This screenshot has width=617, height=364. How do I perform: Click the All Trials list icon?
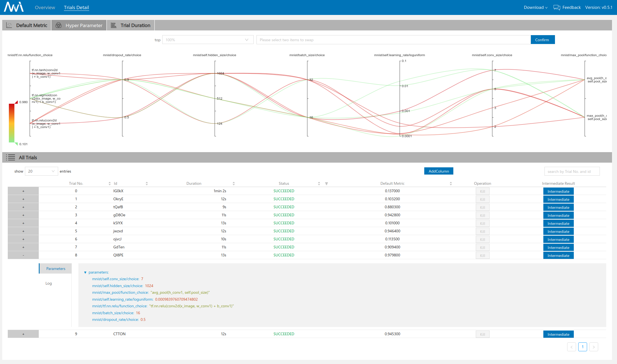(x=11, y=158)
